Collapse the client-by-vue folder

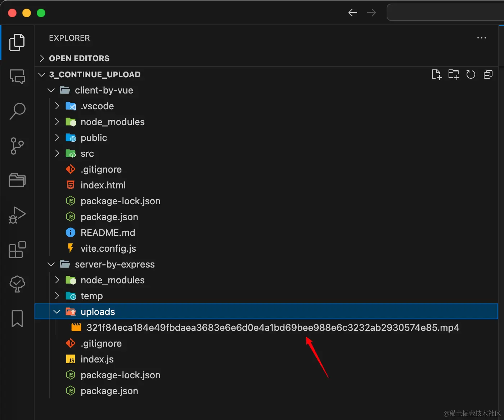pyautogui.click(x=266, y=90)
